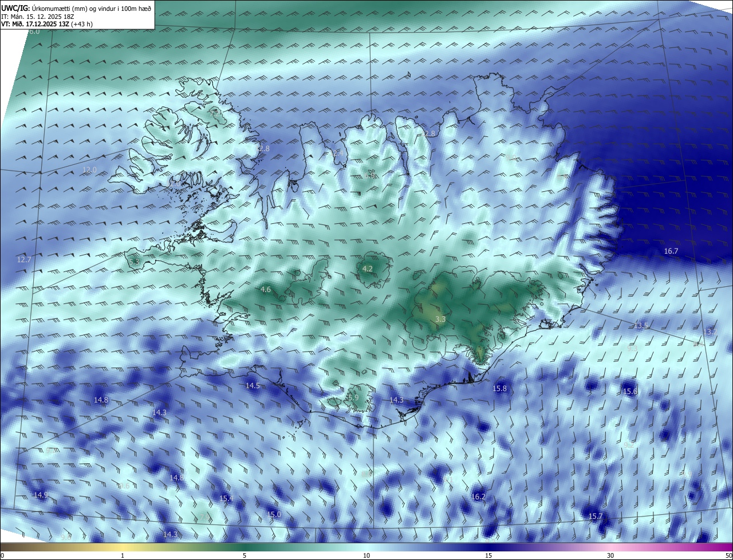The width and height of the screenshot is (733, 560).
Task: Click the '3.3' value label on Vatnajökull glacier
Action: (x=440, y=319)
